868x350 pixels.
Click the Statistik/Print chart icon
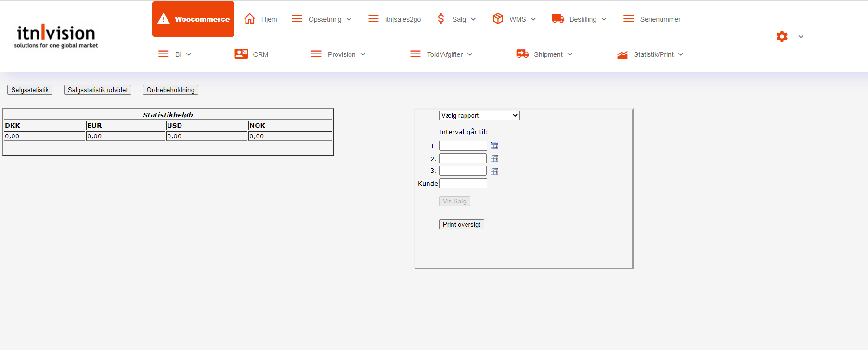tap(622, 54)
